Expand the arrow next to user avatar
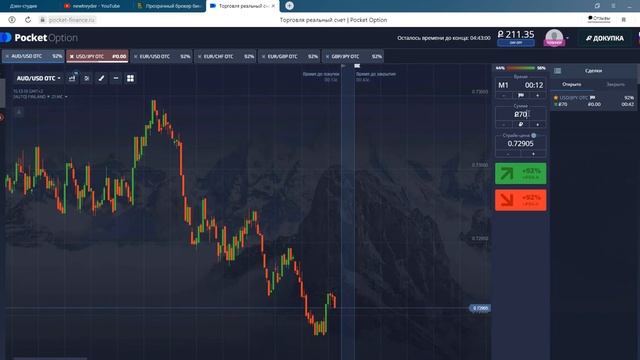640x360 pixels. coord(567,38)
